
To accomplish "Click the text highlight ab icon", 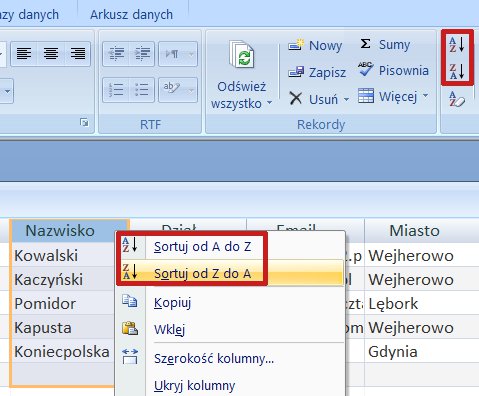I will pos(172,88).
